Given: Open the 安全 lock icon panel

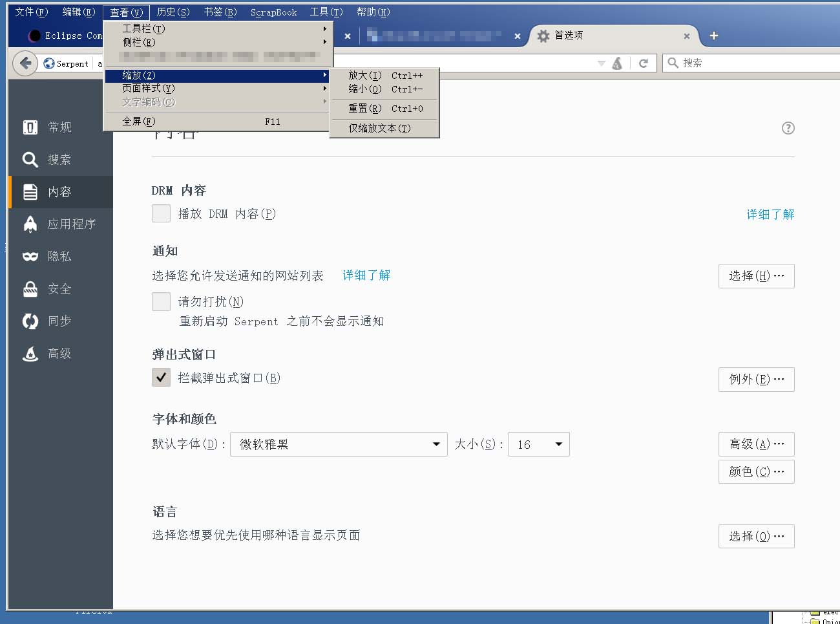Looking at the screenshot, I should click(30, 289).
